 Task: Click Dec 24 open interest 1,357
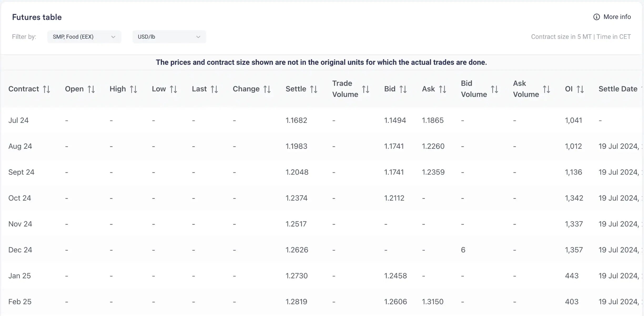point(574,250)
